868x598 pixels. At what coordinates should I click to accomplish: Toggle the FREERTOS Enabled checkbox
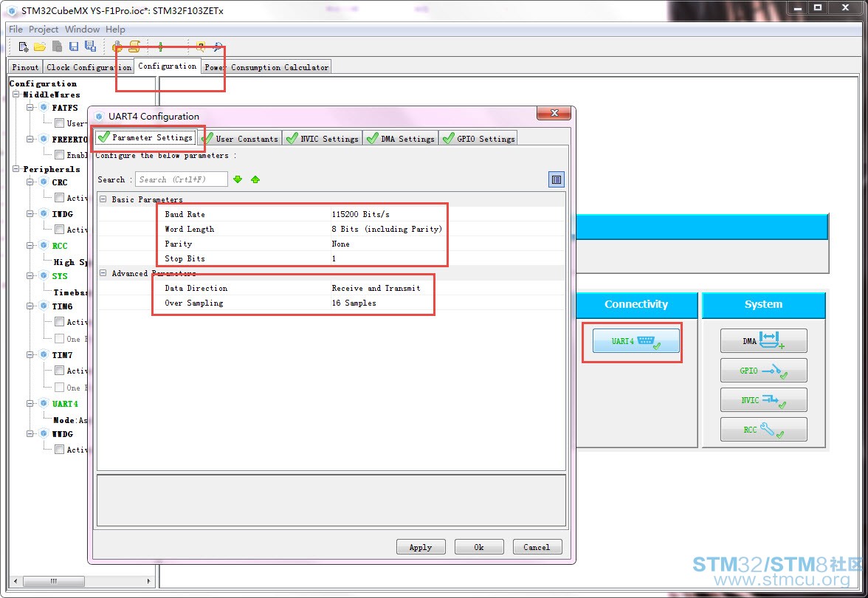point(59,155)
